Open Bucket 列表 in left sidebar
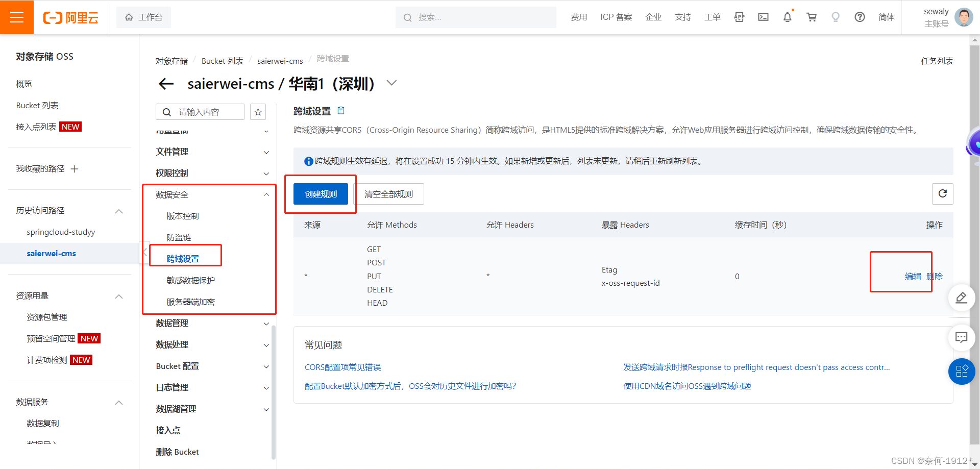The height and width of the screenshot is (470, 980). tap(37, 105)
